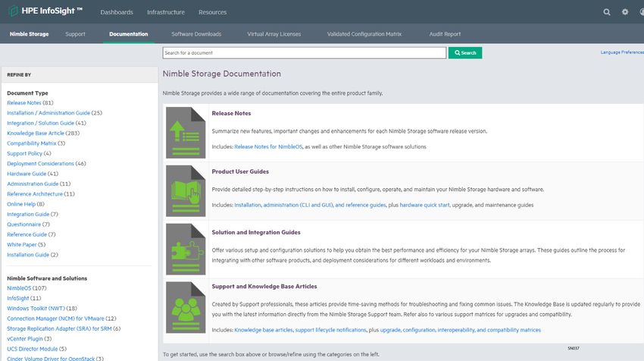Image resolution: width=644 pixels, height=361 pixels.
Task: Click the green Search button
Action: pos(465,52)
